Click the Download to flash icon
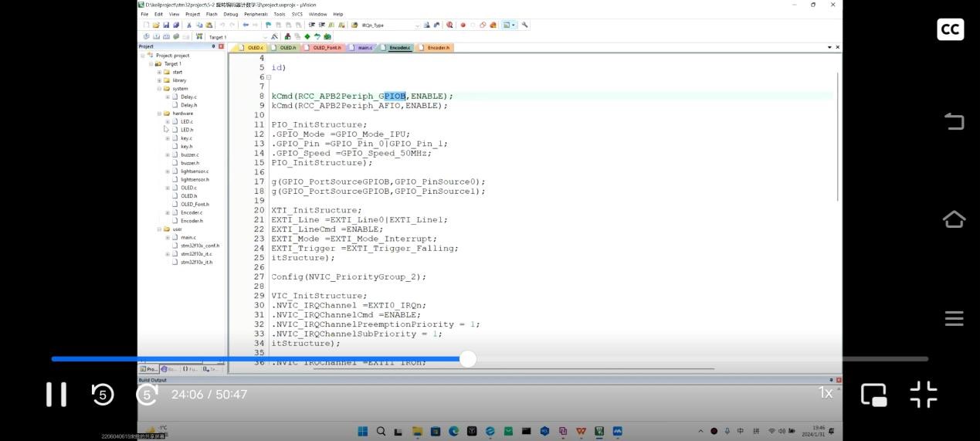The width and height of the screenshot is (980, 441). (x=200, y=36)
